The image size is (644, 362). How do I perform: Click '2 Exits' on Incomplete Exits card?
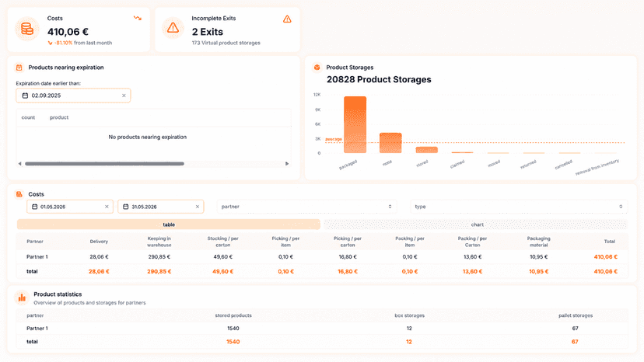(208, 32)
